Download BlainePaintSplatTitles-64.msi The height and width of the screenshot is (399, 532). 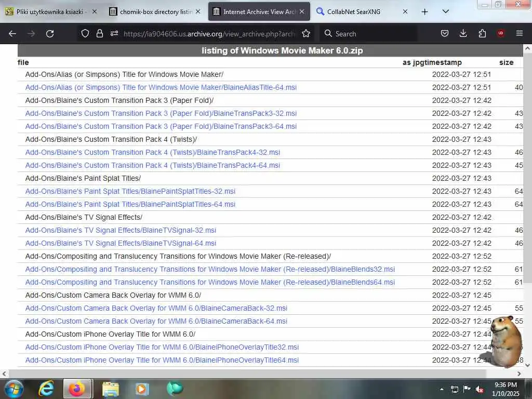click(130, 204)
